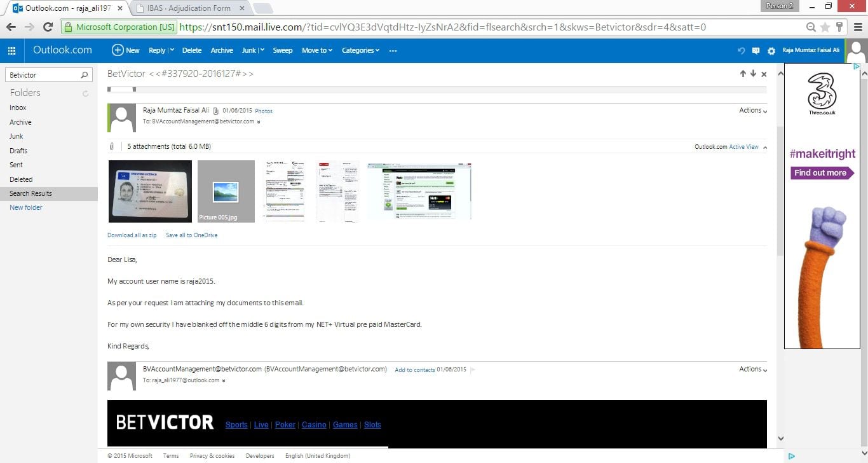The image size is (868, 463).
Task: Collapse the Active View attachments panel
Action: coord(764,147)
